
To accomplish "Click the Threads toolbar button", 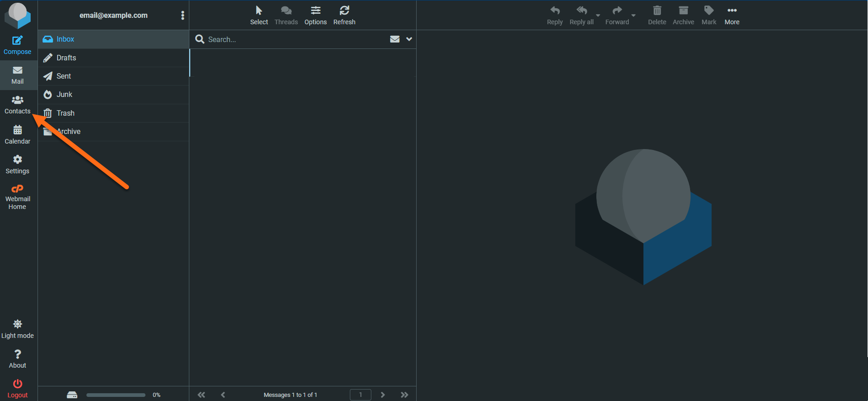I will (x=286, y=16).
